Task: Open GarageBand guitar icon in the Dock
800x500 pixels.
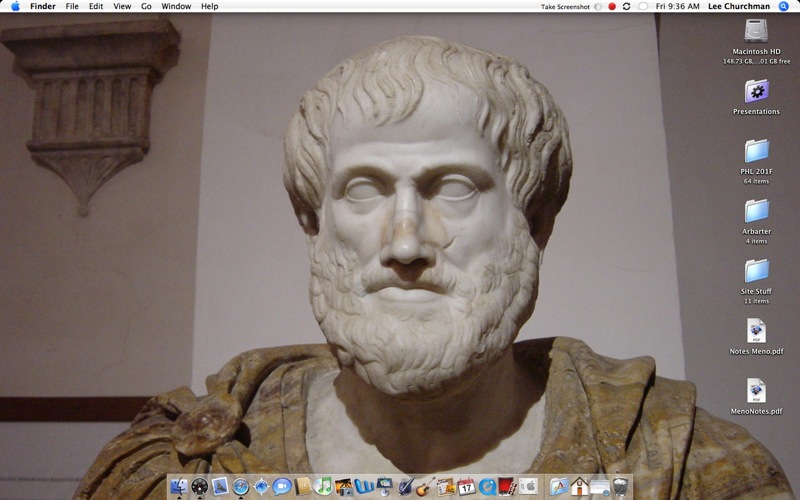Action: pos(426,486)
